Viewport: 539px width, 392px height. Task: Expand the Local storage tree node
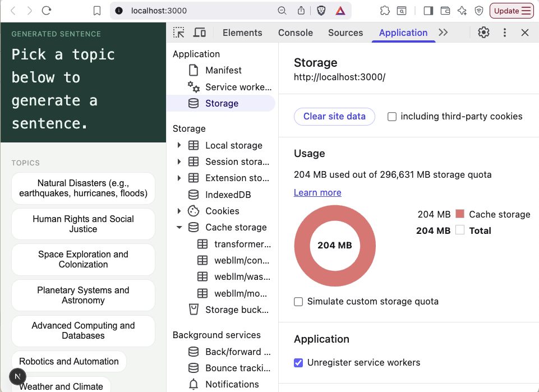179,145
